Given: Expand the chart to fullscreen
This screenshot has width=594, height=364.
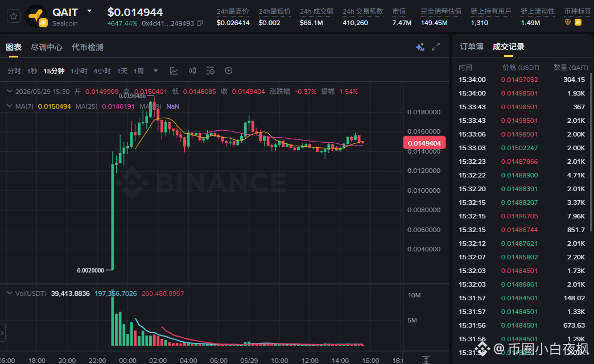Looking at the screenshot, I should [x=436, y=47].
